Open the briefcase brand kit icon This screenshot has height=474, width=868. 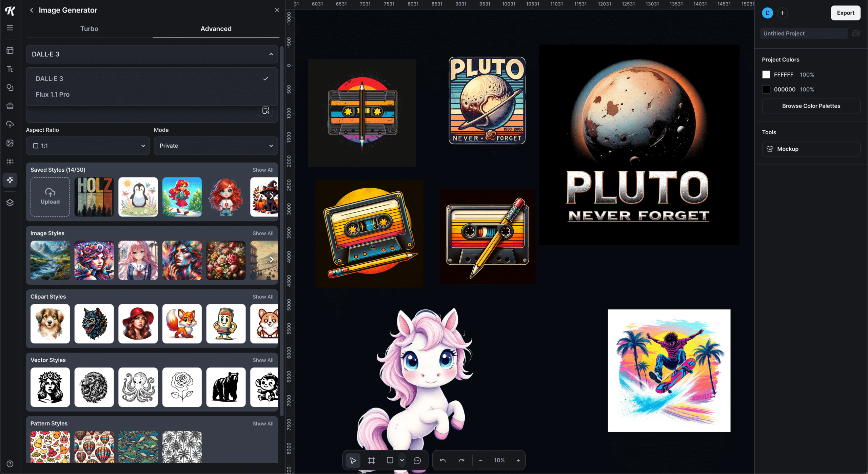coord(10,106)
